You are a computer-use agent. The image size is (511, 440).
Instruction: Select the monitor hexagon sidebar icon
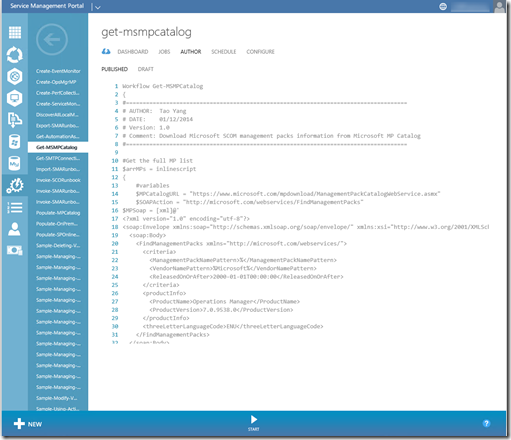15,98
